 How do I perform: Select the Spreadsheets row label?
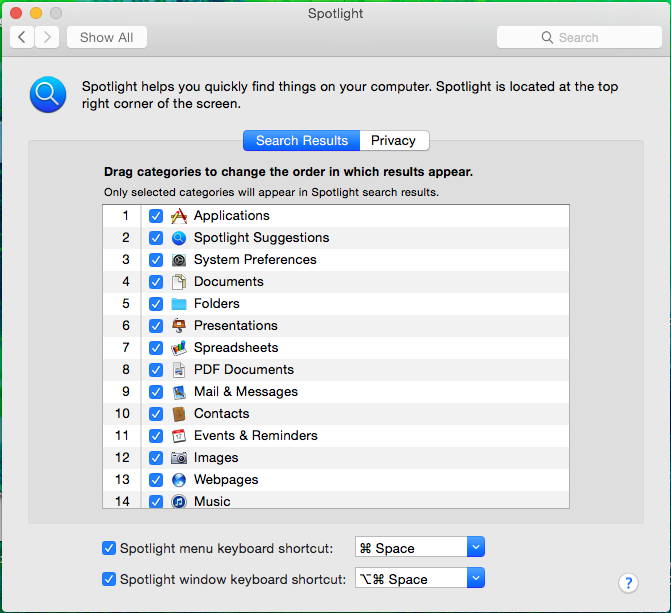[236, 348]
